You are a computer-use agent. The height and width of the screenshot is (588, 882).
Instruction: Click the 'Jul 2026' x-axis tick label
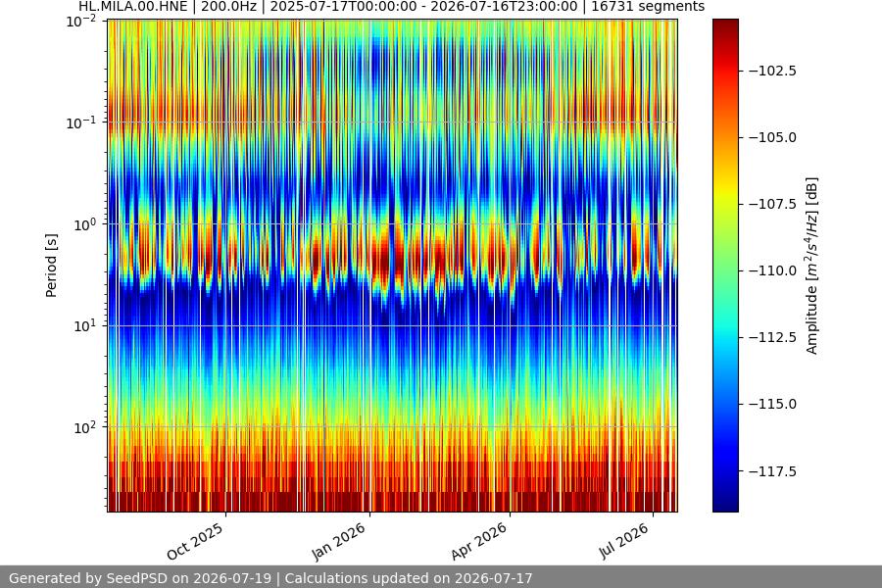(624, 541)
